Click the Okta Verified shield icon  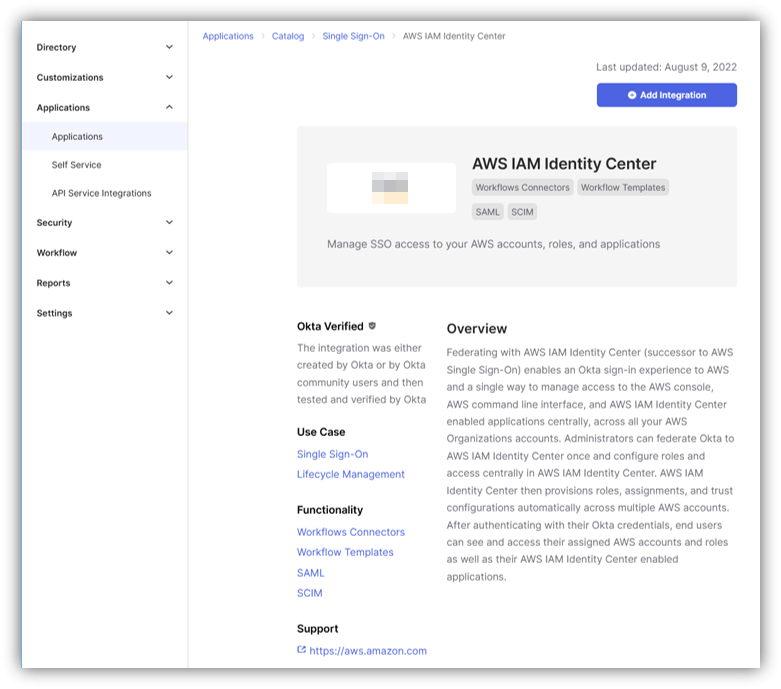click(x=372, y=326)
